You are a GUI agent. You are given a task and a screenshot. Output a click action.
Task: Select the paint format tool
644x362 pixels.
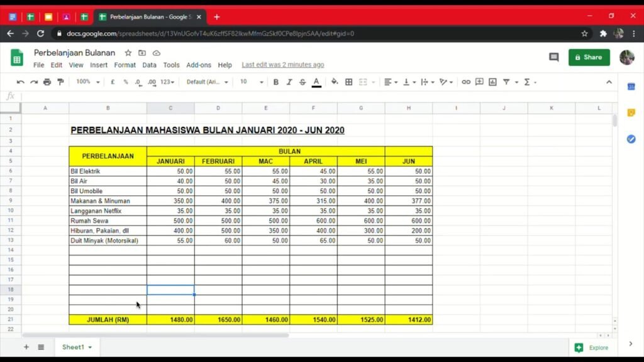pos(60,82)
